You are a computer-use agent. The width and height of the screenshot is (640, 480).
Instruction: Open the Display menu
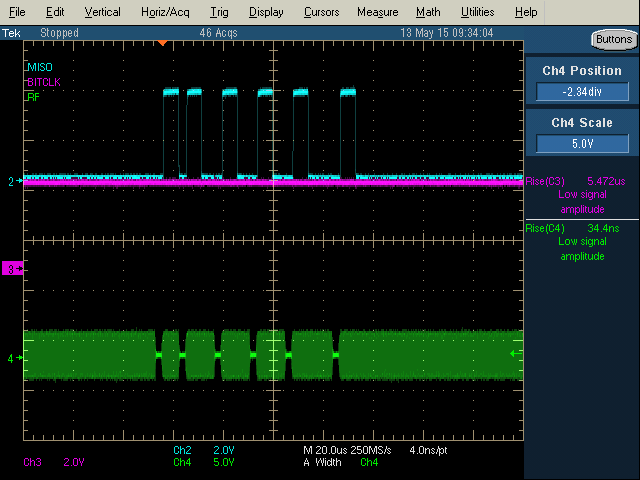[x=266, y=12]
